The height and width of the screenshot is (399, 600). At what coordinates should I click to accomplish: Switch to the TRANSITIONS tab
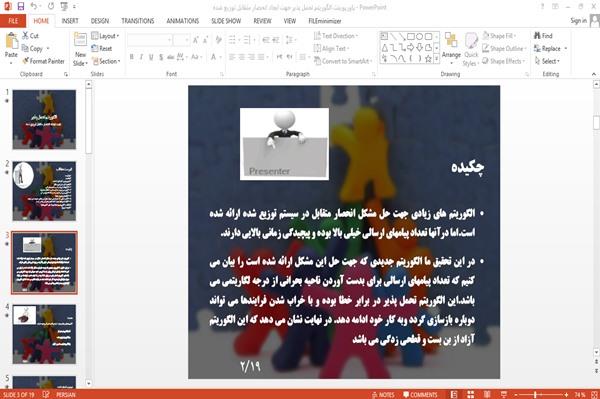pos(138,21)
